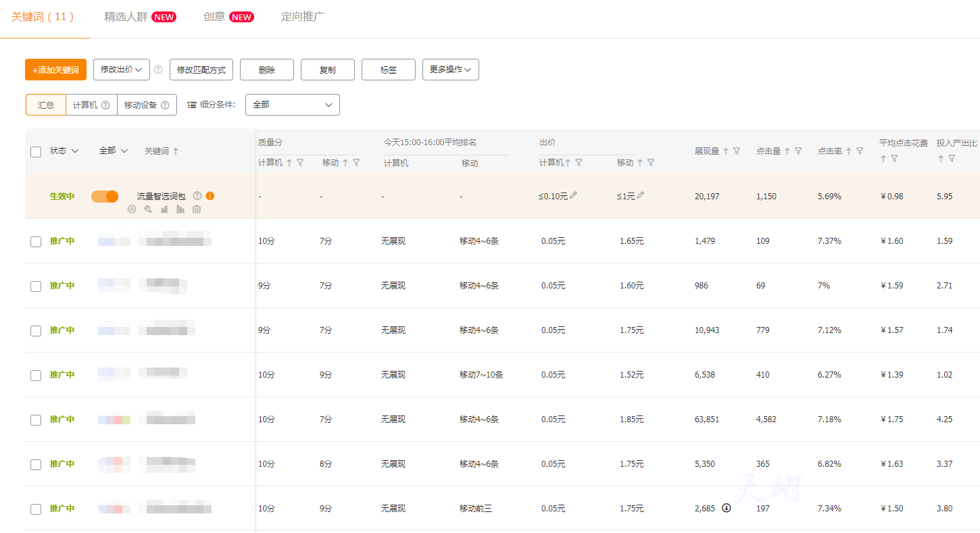This screenshot has width=980, height=533.
Task: Filter 出价 移动 column
Action: coord(651,162)
